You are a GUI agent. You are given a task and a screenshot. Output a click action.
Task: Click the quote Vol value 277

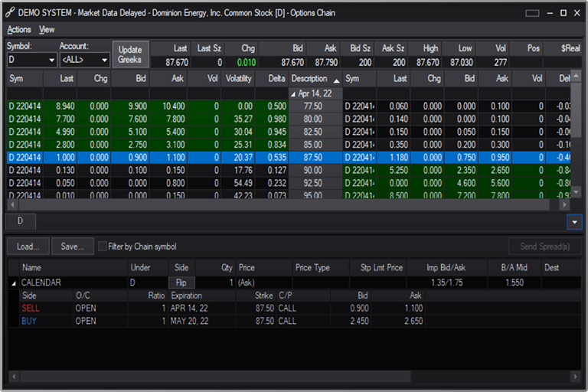[x=500, y=62]
